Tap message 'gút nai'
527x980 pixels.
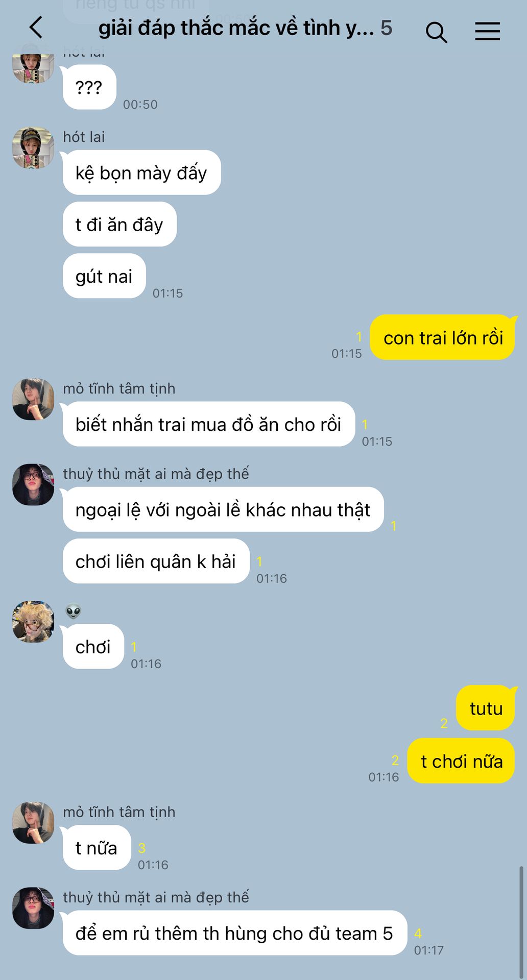(104, 276)
